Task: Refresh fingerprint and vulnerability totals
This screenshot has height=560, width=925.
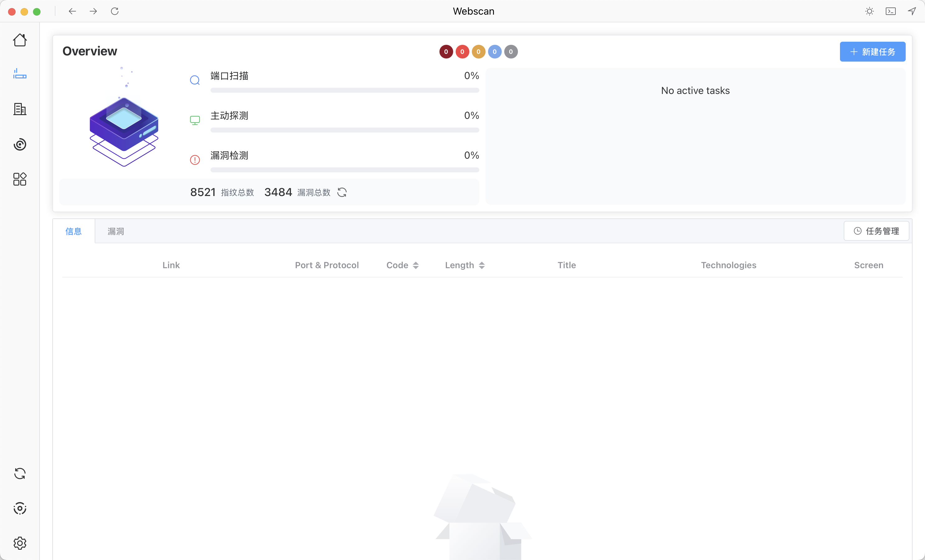Action: coord(342,192)
